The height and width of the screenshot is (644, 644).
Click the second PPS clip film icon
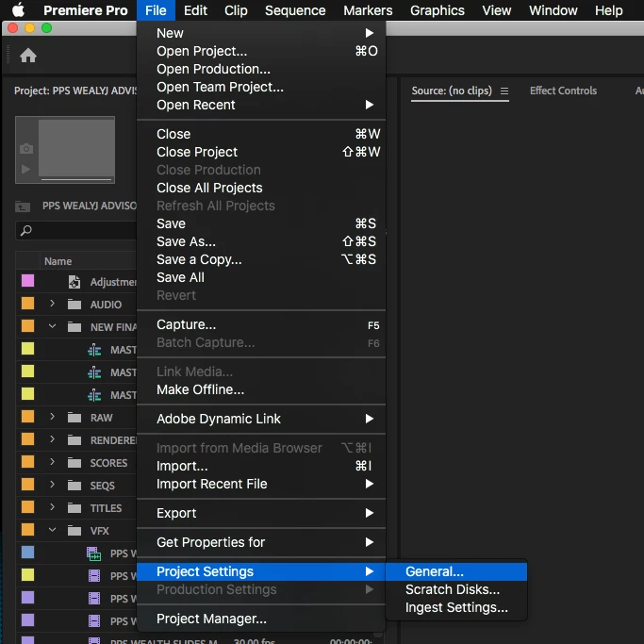(94, 576)
